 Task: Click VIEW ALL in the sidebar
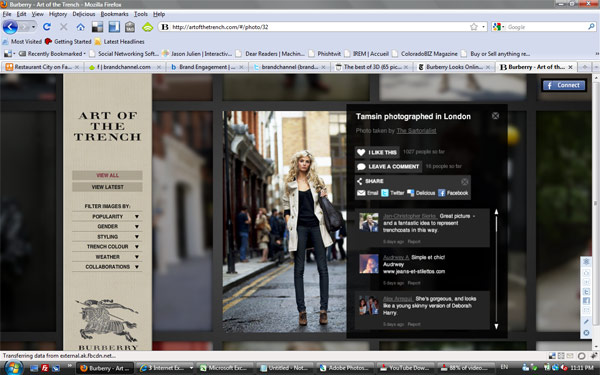click(107, 175)
